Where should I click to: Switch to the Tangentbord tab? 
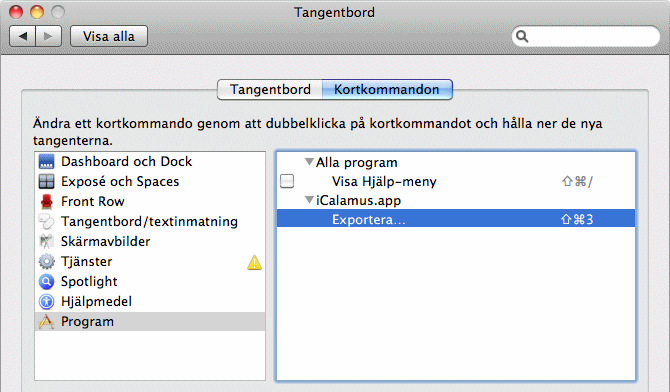tap(270, 89)
